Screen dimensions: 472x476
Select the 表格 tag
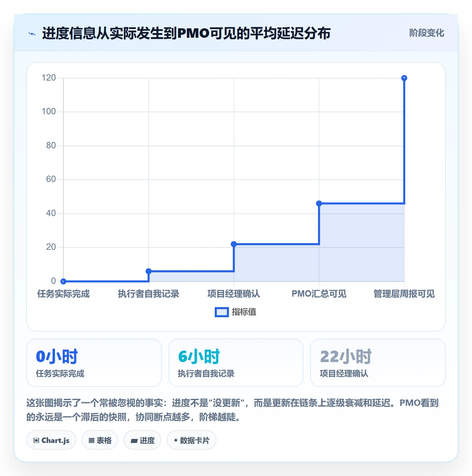[100, 440]
